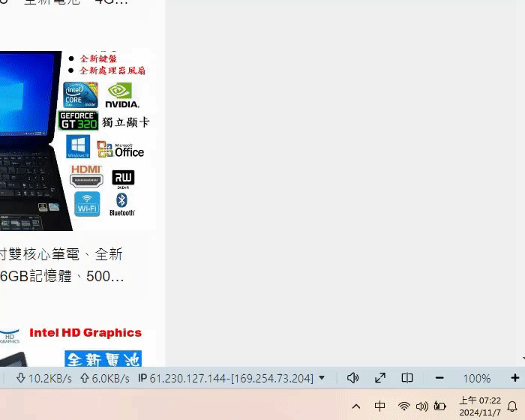Click the 6.0KB/s upload speed text
The height and width of the screenshot is (420, 525).
click(x=110, y=379)
